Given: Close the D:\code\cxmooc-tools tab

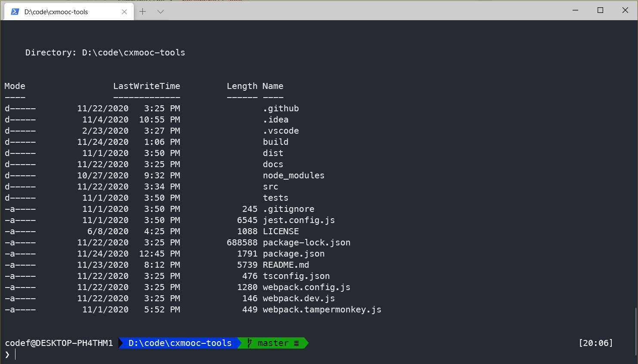Looking at the screenshot, I should (124, 12).
